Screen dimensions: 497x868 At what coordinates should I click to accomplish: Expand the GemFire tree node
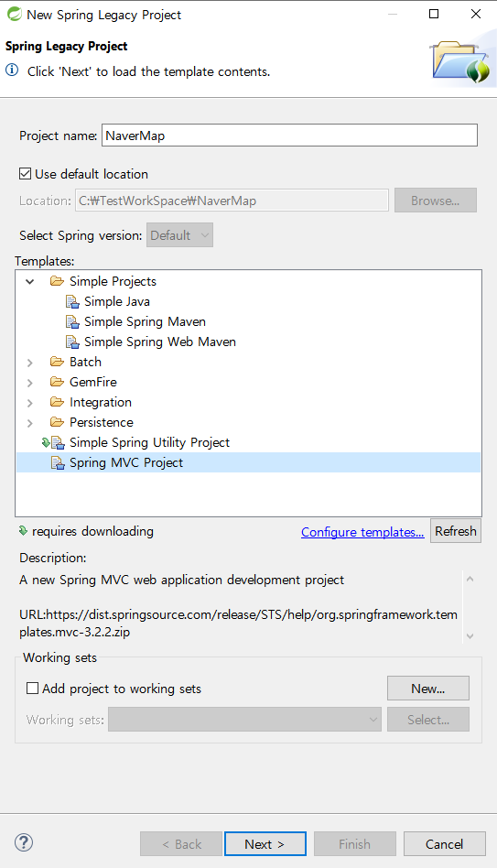(x=30, y=383)
